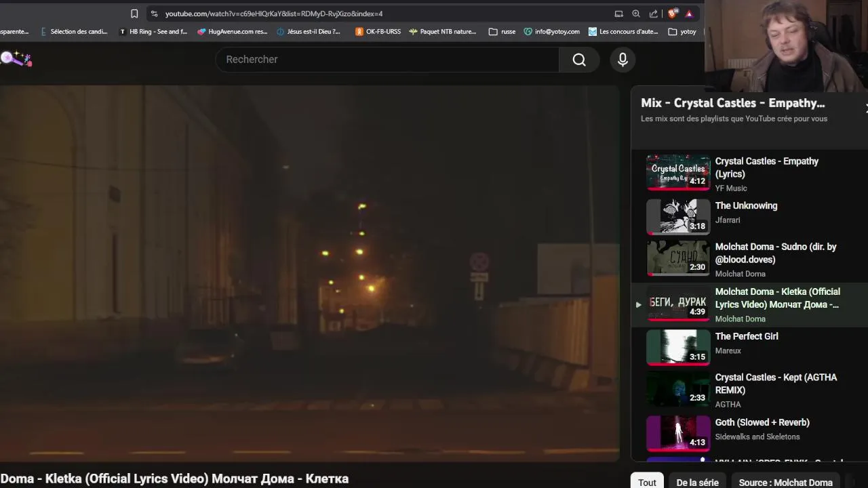Expand the 'yotoy' bookmarks folder
868x488 pixels.
click(682, 31)
